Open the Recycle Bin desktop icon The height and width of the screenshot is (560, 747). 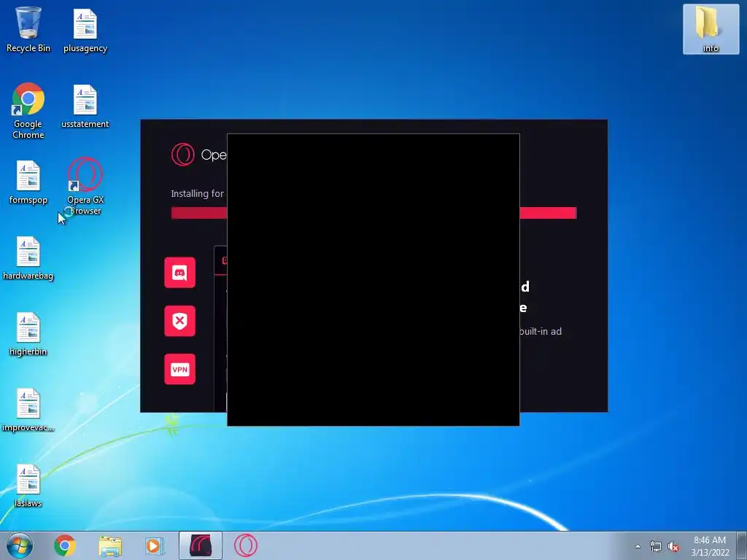[x=28, y=29]
